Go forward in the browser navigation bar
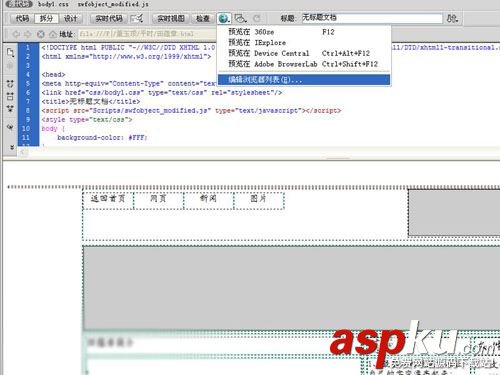 pos(28,34)
